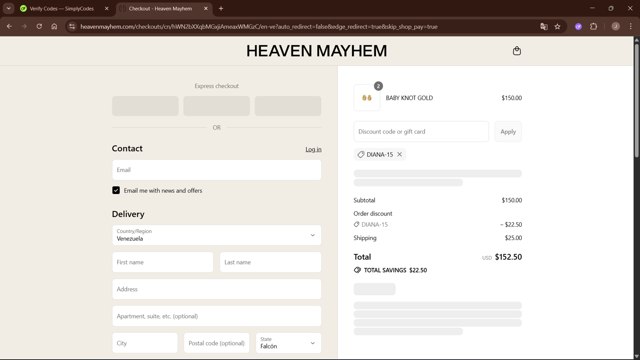Screen dimensions: 640x360
Task: Open the Chrome three-dot menu
Action: [x=631, y=27]
